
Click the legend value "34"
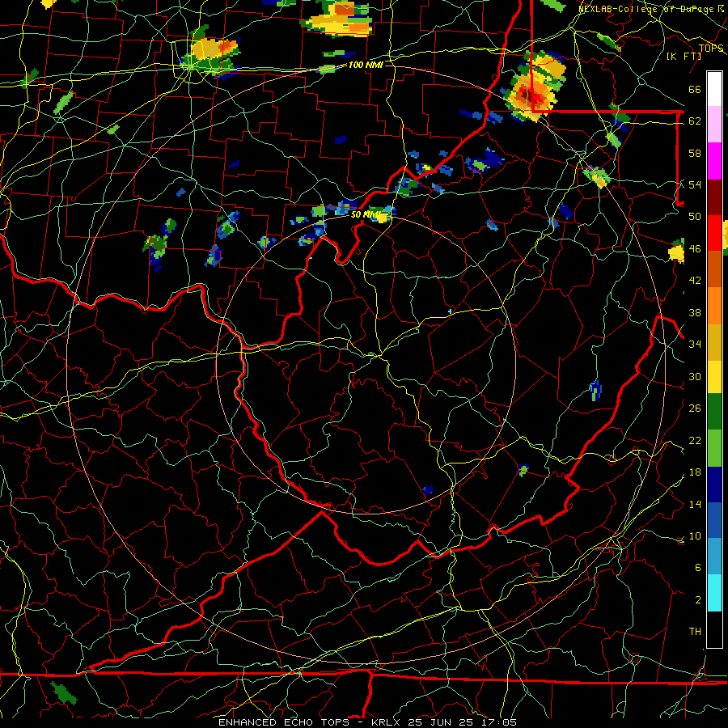[695, 344]
